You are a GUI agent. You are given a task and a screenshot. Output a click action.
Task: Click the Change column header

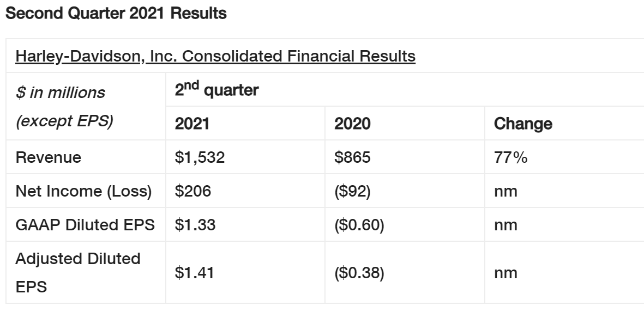(523, 124)
